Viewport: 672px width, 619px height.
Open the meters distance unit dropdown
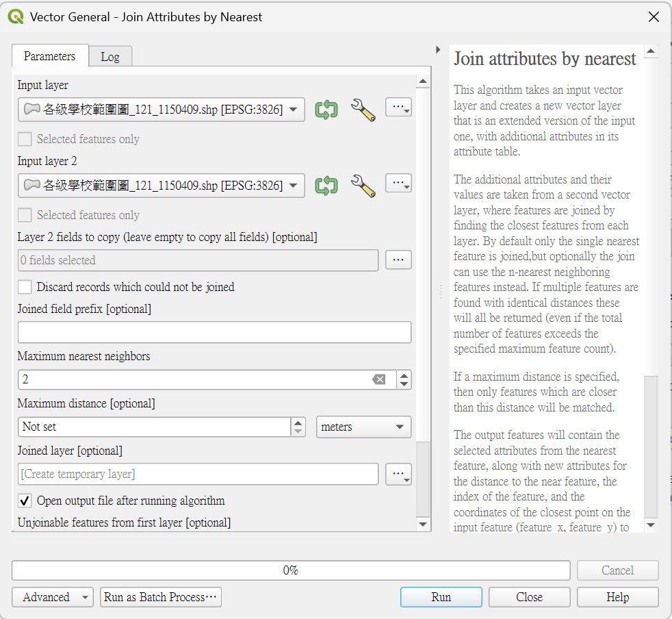(x=363, y=427)
